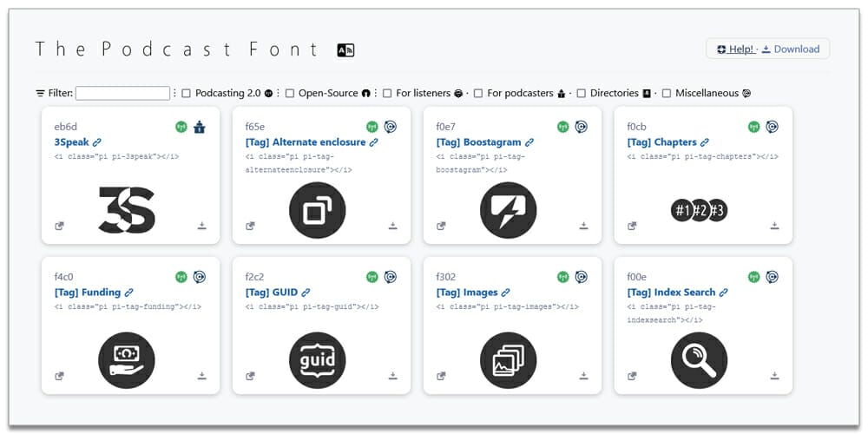Download the Alternate enclosure icon
Screen dimensions: 868x434
tap(393, 226)
